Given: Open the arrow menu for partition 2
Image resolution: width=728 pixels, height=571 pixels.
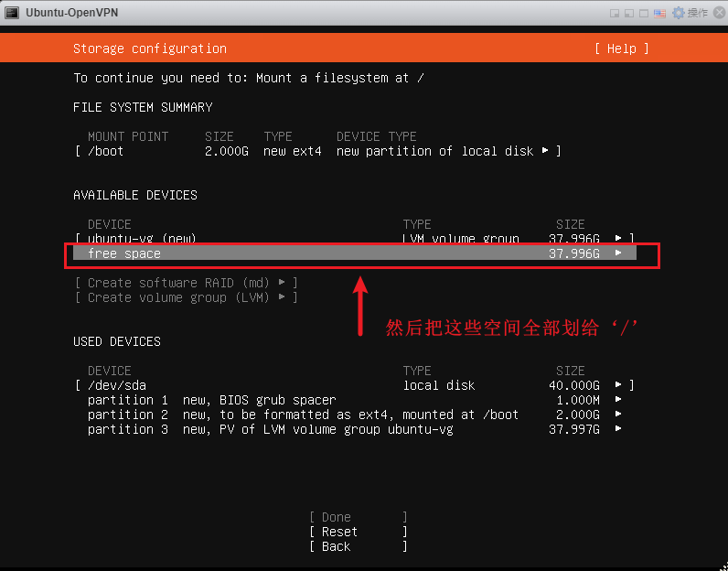Looking at the screenshot, I should pyautogui.click(x=618, y=414).
